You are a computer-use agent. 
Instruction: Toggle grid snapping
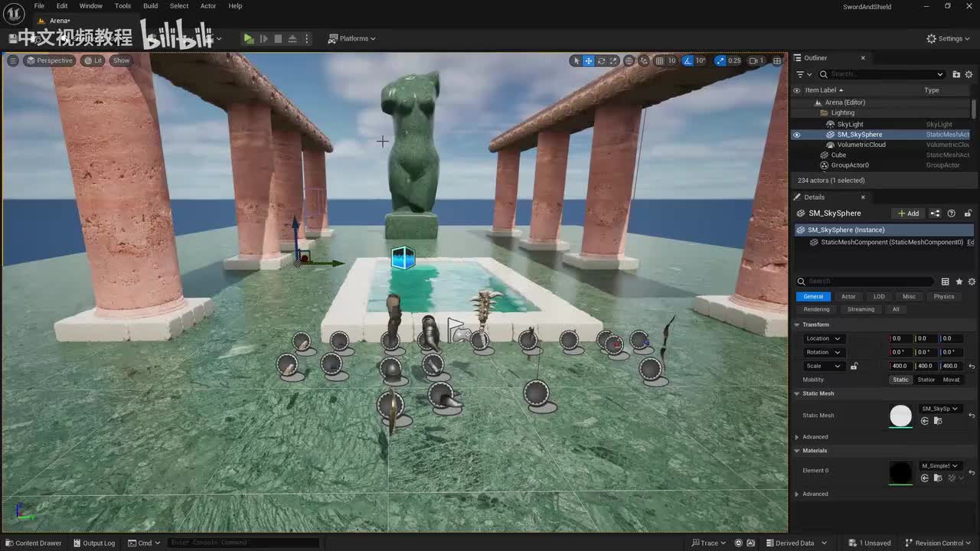659,60
